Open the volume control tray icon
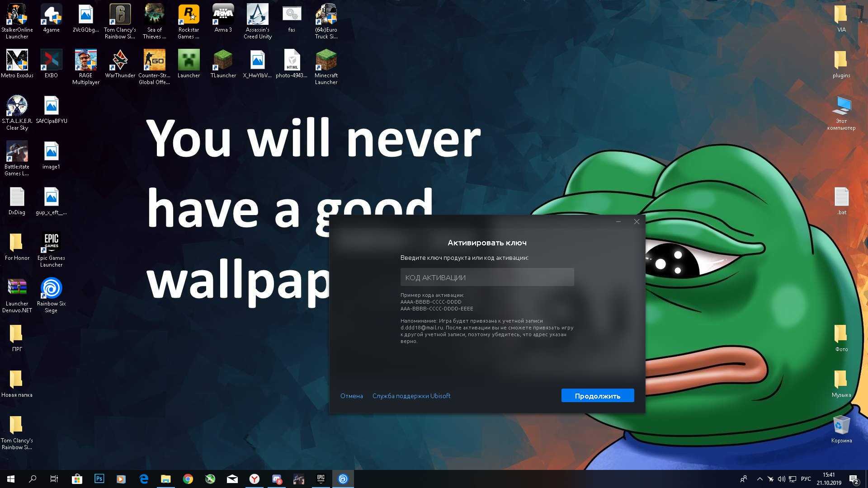Viewport: 868px width, 488px height. tap(782, 479)
